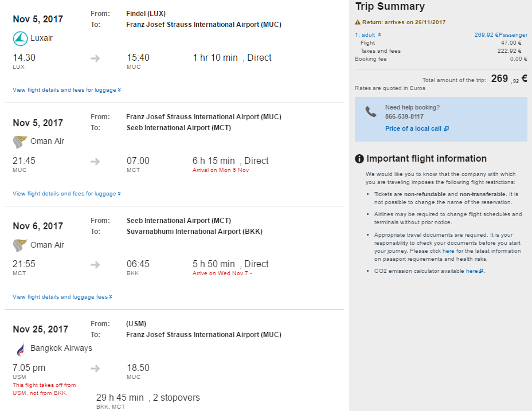Screen dimensions: 532x411
Task: Expand flight details and luggage fees for MCT to BKK
Action: pyautogui.click(x=62, y=296)
